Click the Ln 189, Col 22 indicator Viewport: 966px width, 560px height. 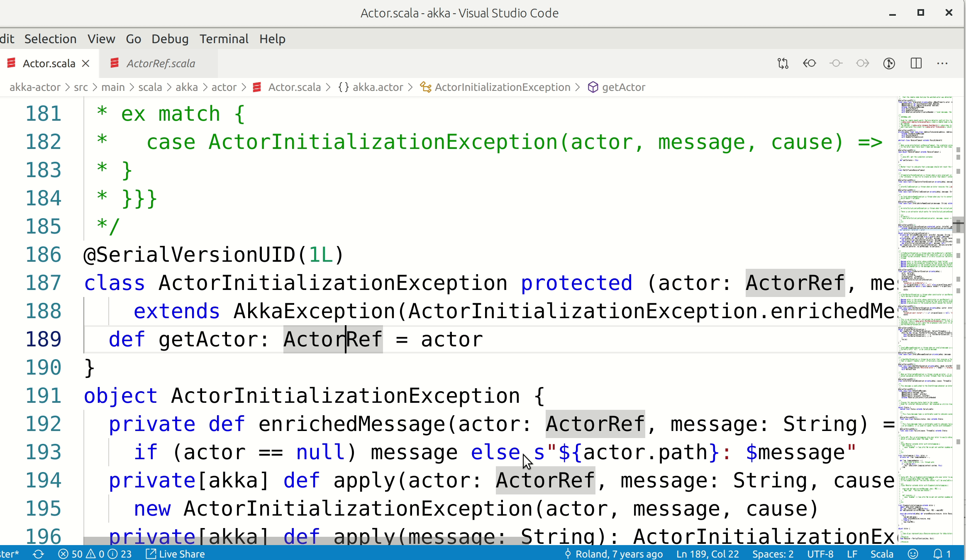(x=707, y=554)
